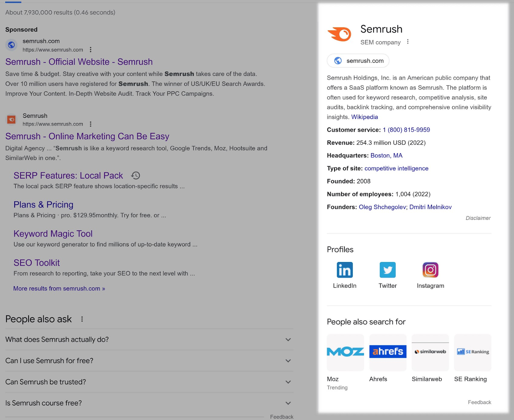Open Semrush's LinkedIn profile icon

[x=344, y=270]
